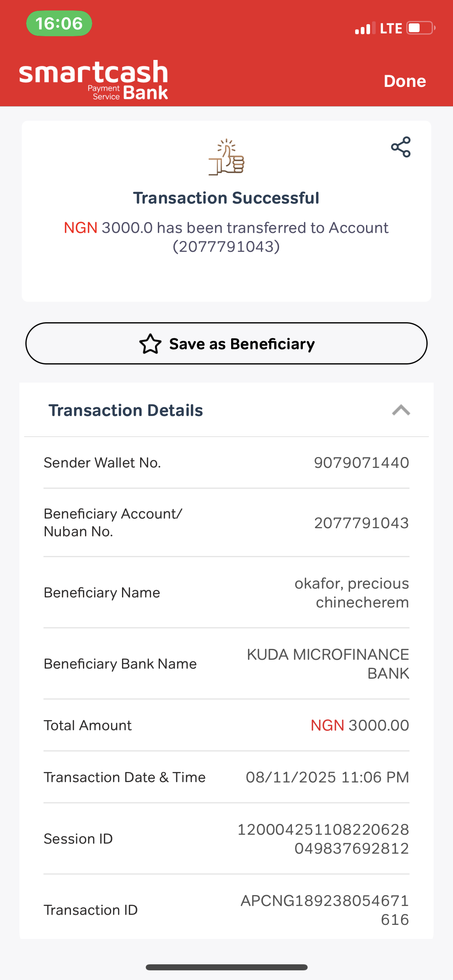Tap the green 16:06 time pill
Viewport: 453px width, 980px height.
pos(59,24)
